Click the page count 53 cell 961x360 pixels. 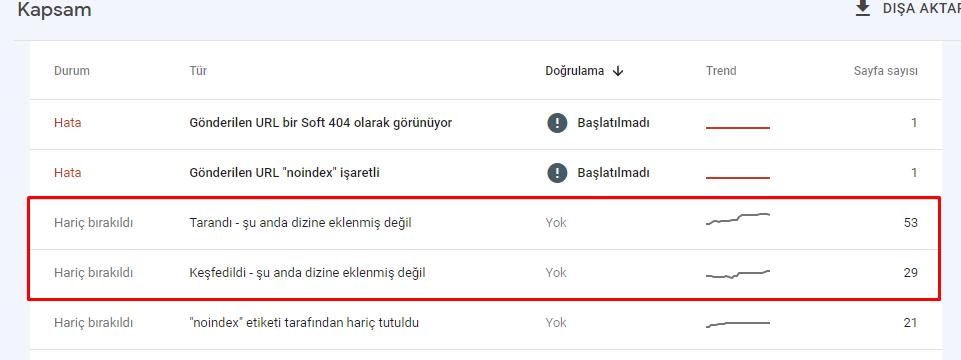[x=911, y=223]
